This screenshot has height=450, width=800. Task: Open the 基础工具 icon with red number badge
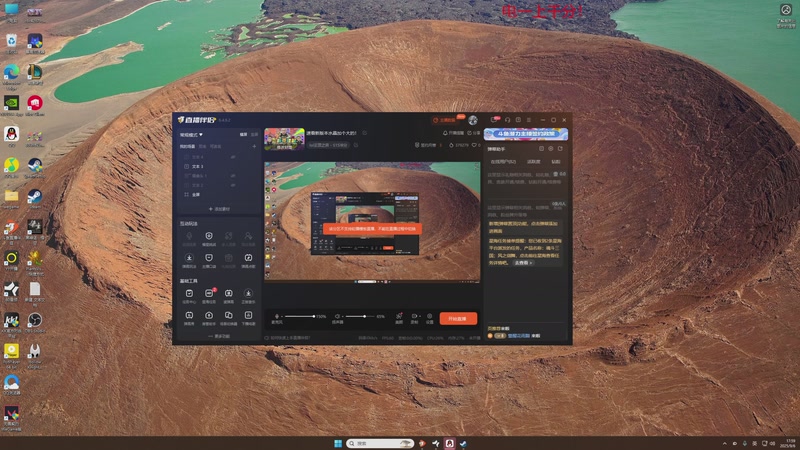pyautogui.click(x=209, y=293)
